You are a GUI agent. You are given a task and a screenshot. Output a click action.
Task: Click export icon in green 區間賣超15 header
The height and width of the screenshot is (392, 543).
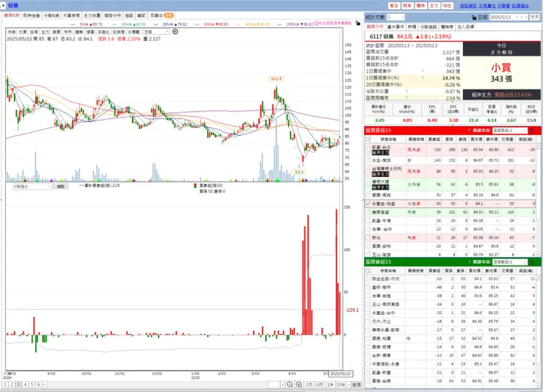tap(532, 262)
